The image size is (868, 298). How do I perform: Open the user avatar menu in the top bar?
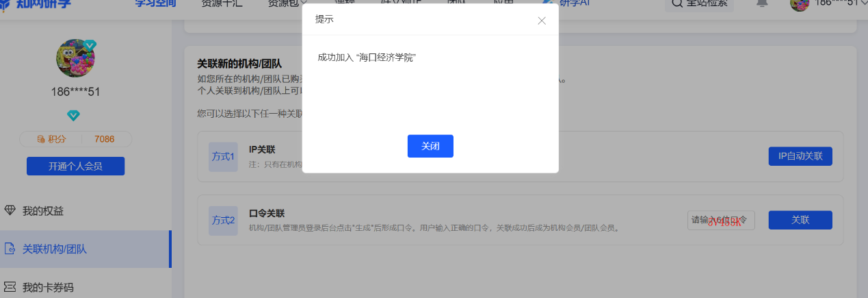point(800,3)
